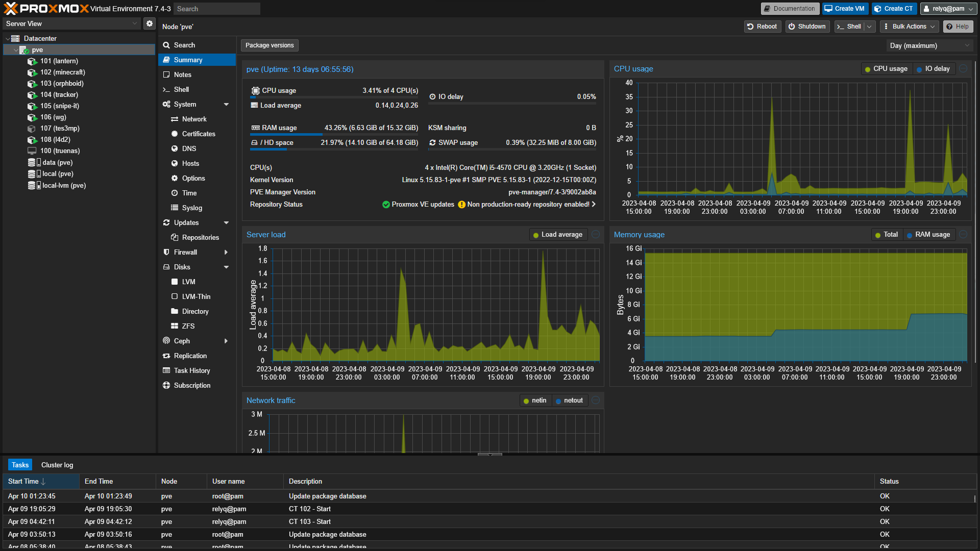Open the local-lvm (pve) storage icon

pos(34,186)
